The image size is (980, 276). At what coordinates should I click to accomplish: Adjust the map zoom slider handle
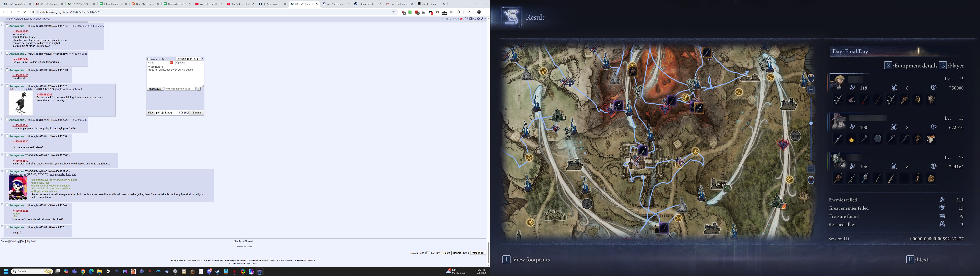point(811,123)
